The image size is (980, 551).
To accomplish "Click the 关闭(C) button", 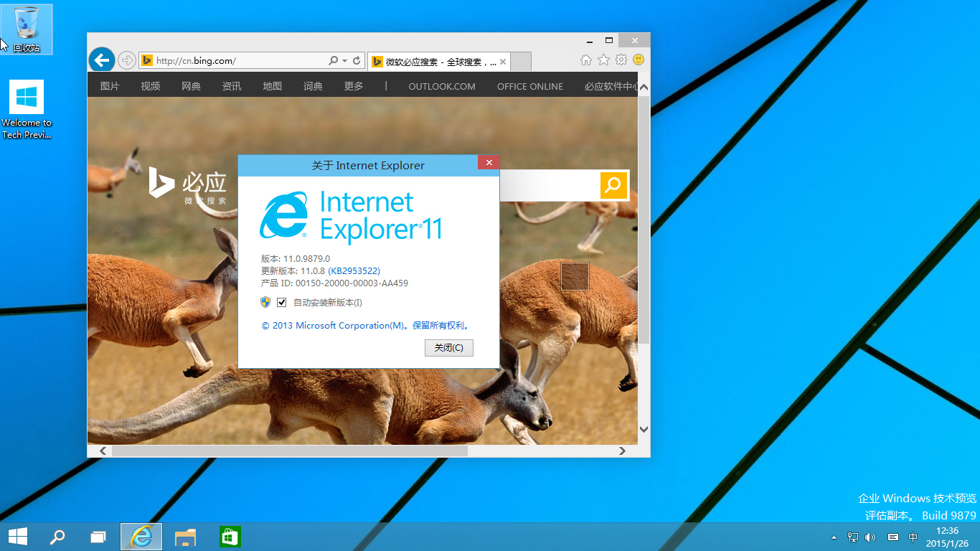I will (449, 348).
